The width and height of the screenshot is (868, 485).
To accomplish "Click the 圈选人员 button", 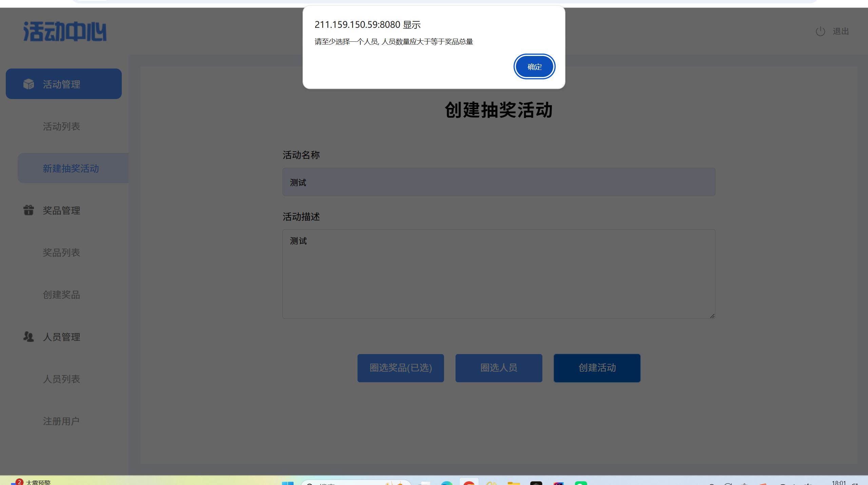I will 499,368.
